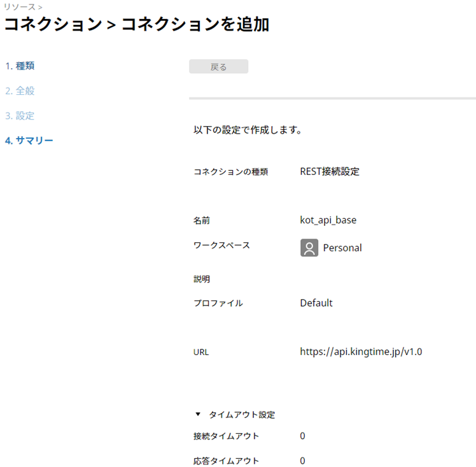The image size is (476, 467).
Task: Click the 説明 field label
Action: coord(202,279)
